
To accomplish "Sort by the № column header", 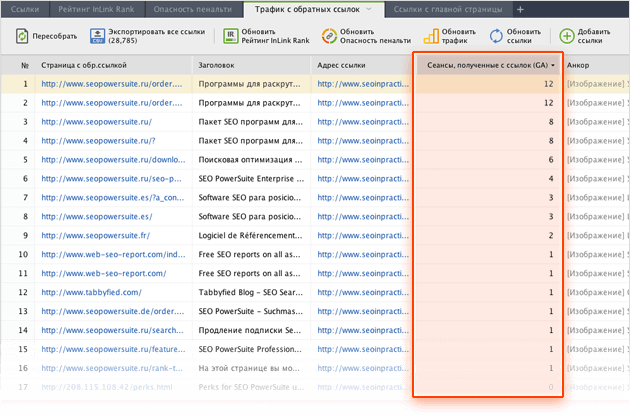I will (x=25, y=66).
